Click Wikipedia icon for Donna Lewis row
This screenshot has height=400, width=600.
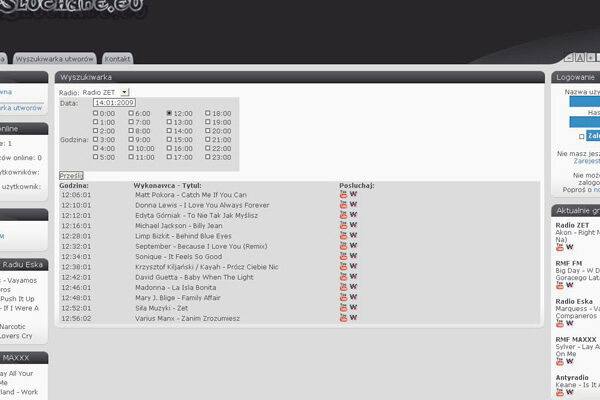pos(353,205)
